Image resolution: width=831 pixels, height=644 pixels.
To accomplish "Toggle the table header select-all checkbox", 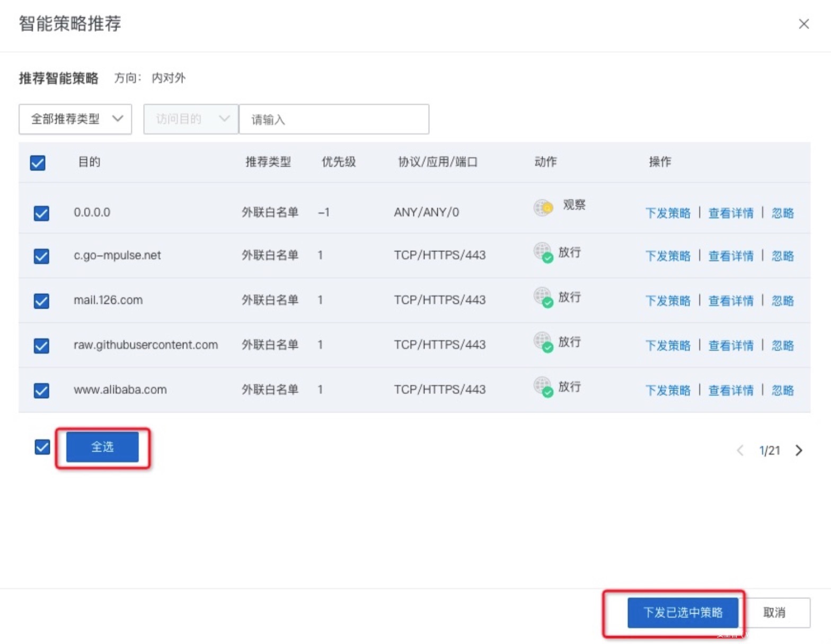I will [x=38, y=163].
